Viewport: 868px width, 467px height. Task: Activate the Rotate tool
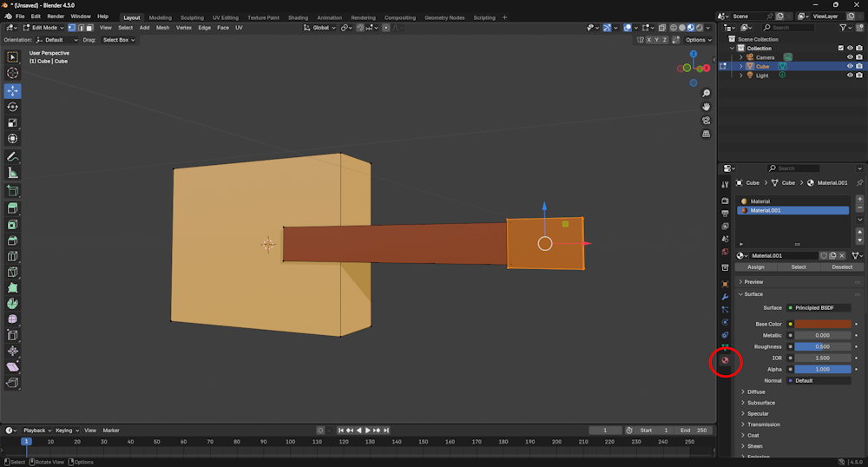point(12,107)
